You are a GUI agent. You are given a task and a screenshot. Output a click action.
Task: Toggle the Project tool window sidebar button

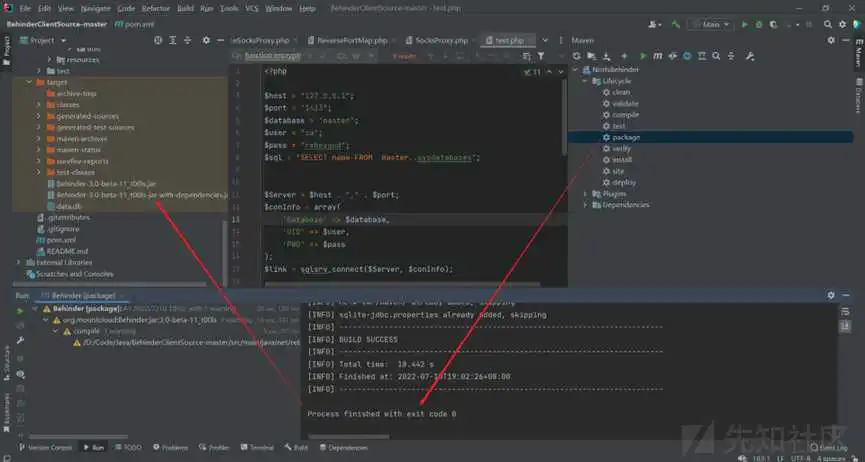7,47
